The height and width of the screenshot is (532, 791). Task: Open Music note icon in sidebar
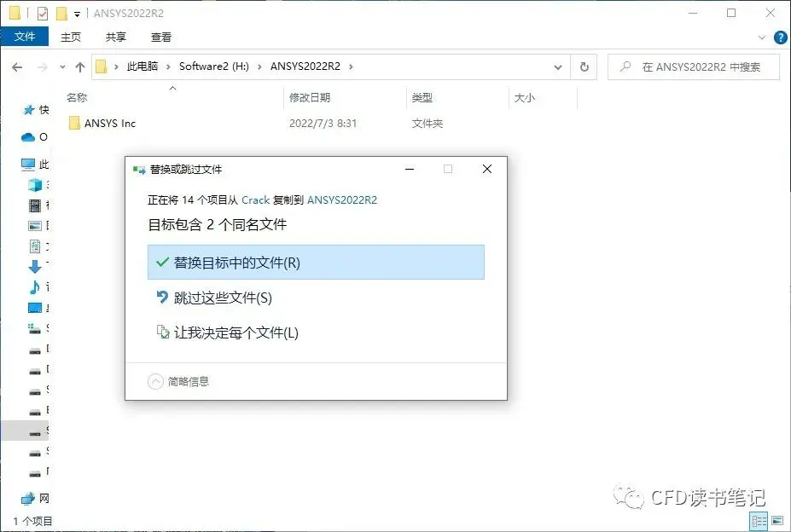pos(35,287)
